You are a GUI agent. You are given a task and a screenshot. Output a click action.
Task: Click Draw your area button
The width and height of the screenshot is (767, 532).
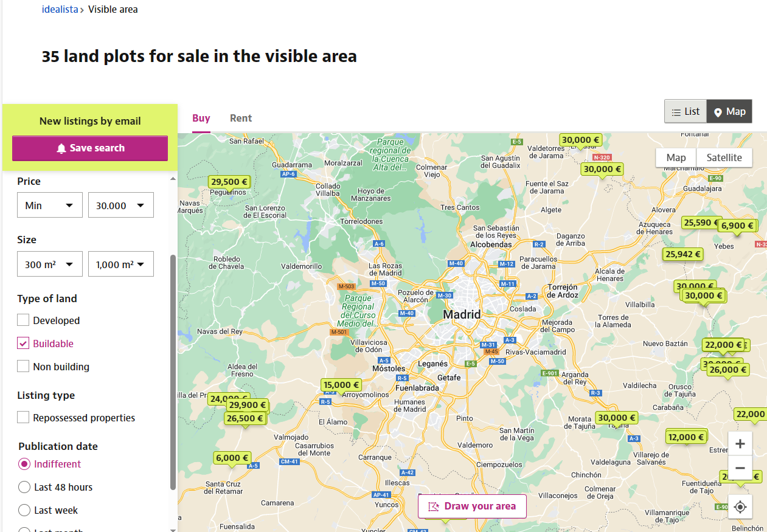click(472, 506)
